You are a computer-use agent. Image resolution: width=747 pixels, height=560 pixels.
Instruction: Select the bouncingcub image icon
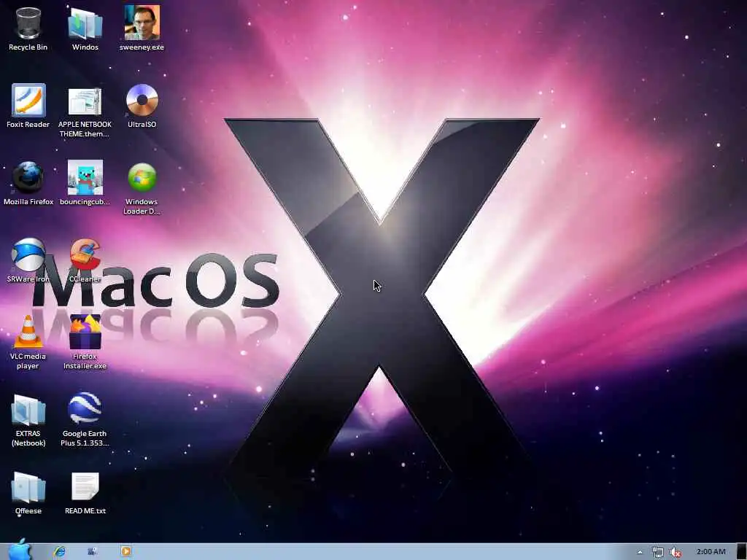click(85, 177)
